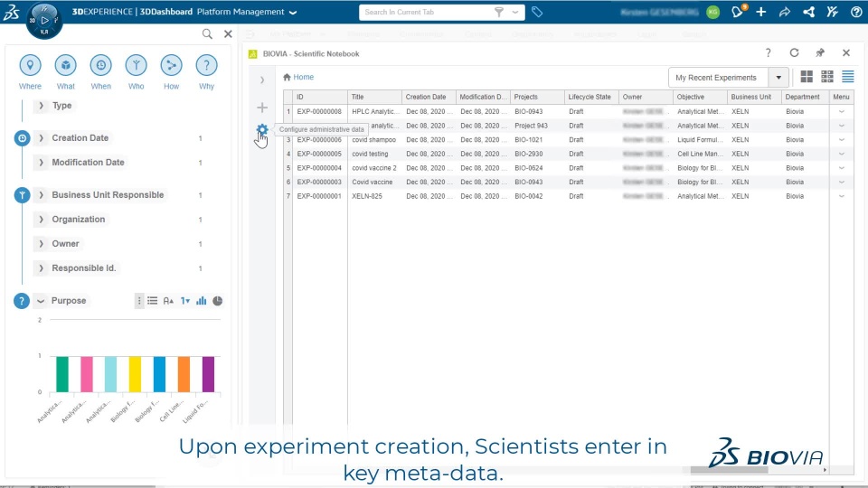
Task: Open the tag icon beside search box
Action: tap(537, 12)
